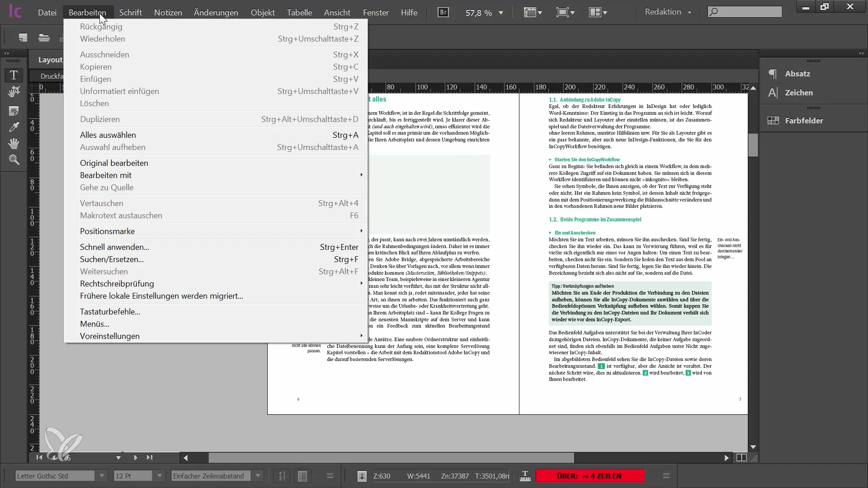868x488 pixels.
Task: Go to first page navigation arrow
Action: (39, 458)
